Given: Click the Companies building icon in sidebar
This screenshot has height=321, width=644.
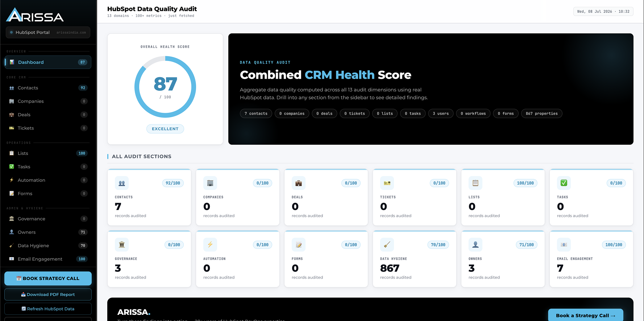Looking at the screenshot, I should point(12,101).
